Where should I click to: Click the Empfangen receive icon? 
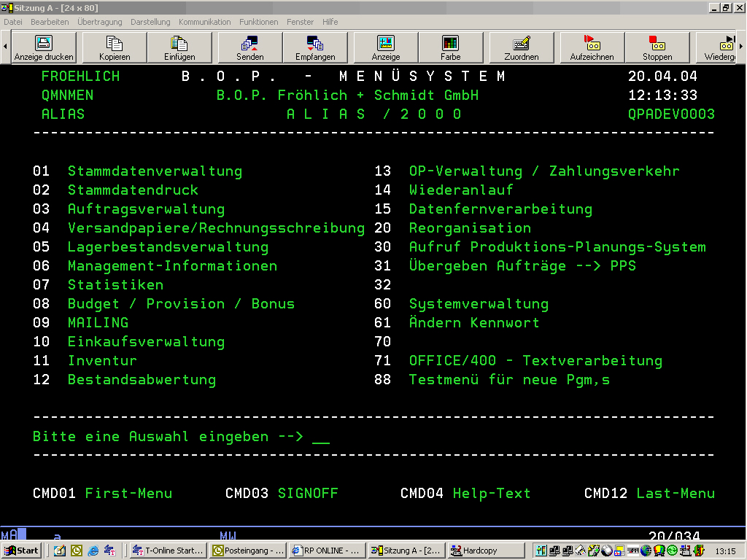pos(315,47)
